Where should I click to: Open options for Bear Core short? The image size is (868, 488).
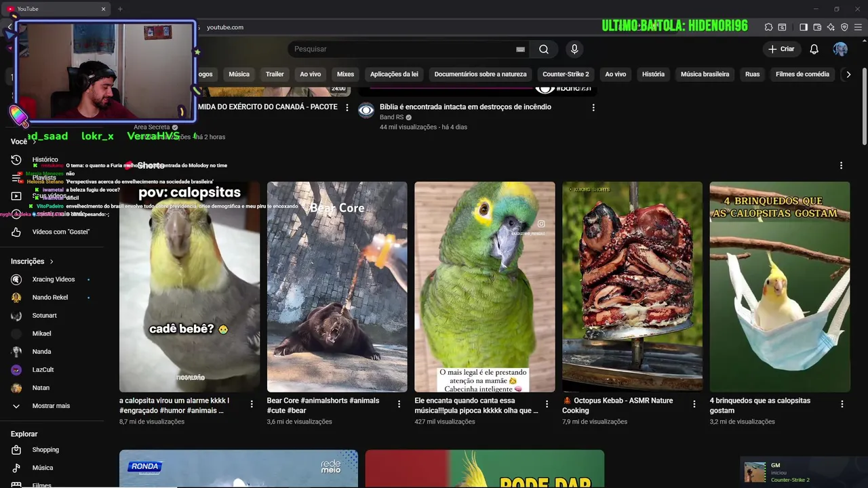click(x=399, y=404)
